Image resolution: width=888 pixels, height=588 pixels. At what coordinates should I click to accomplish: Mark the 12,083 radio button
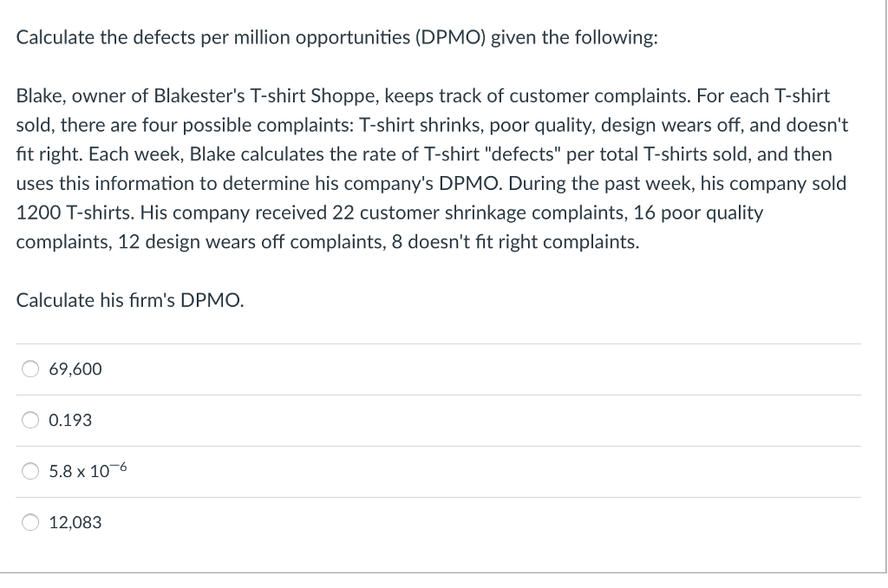click(x=30, y=522)
